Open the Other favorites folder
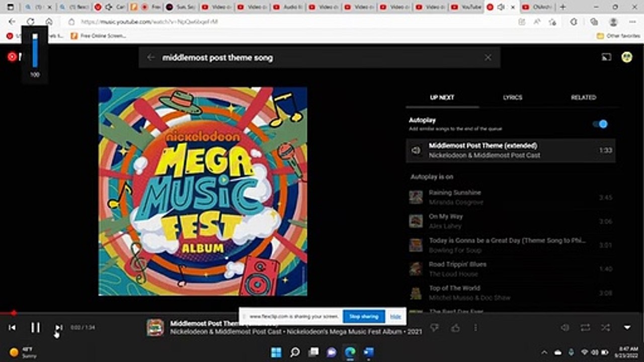Image resolution: width=644 pixels, height=362 pixels. [x=618, y=36]
